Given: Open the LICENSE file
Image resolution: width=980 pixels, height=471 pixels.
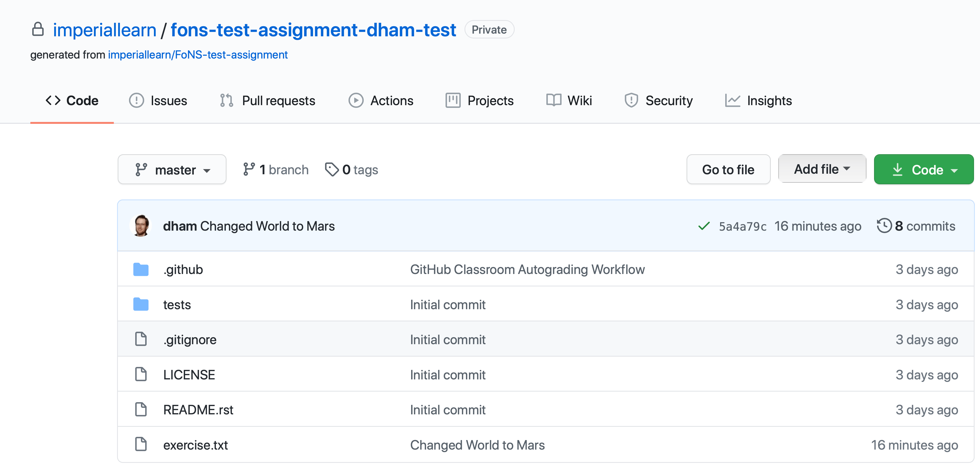Looking at the screenshot, I should [189, 375].
